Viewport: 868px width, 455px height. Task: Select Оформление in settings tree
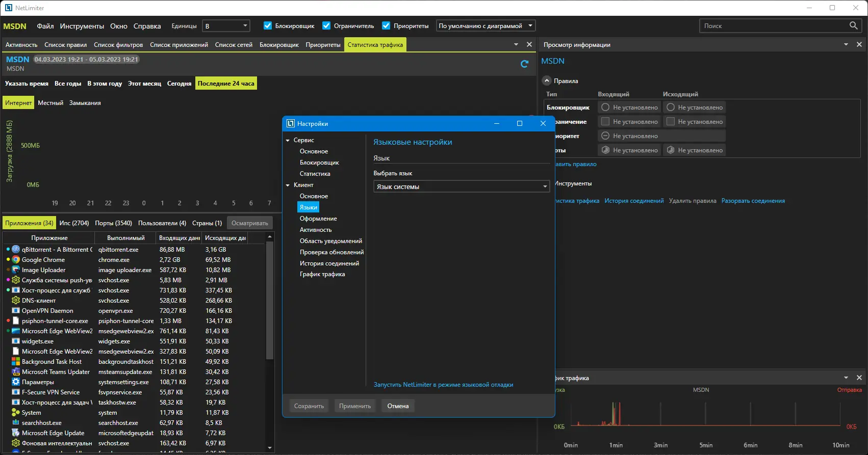pyautogui.click(x=318, y=219)
